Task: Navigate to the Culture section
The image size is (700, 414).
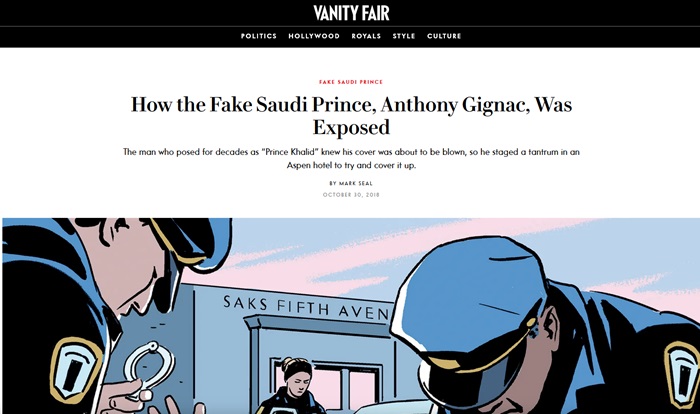Action: point(443,36)
